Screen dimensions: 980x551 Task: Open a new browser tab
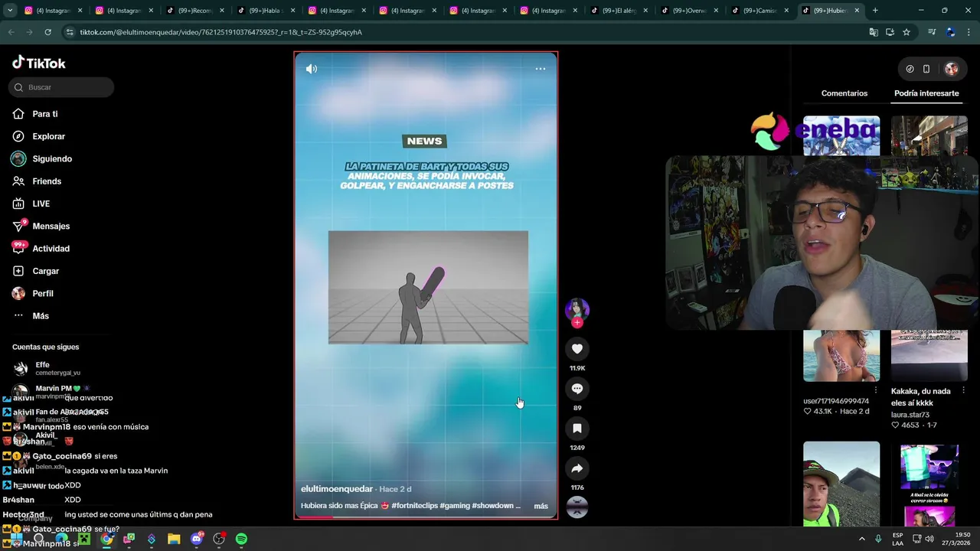tap(875, 11)
